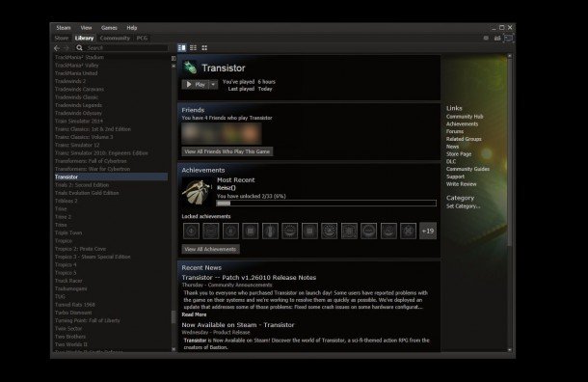Select Tropico 3 - Steam Special Edition
Screen dimensions: 588x382
click(93, 257)
